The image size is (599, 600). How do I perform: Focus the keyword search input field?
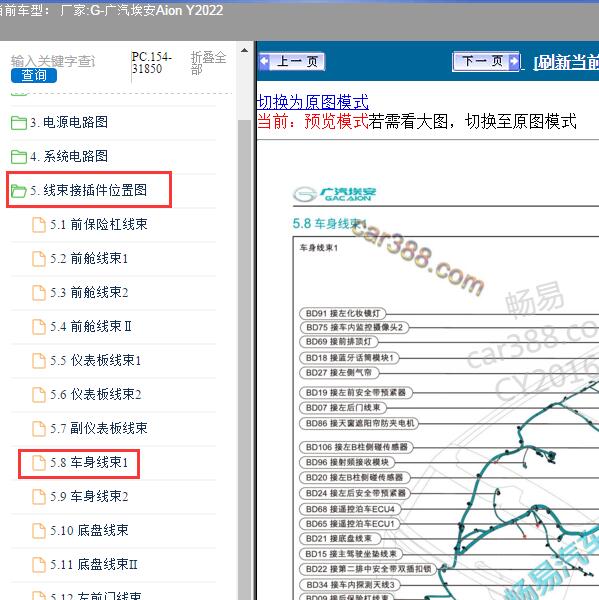[x=53, y=61]
